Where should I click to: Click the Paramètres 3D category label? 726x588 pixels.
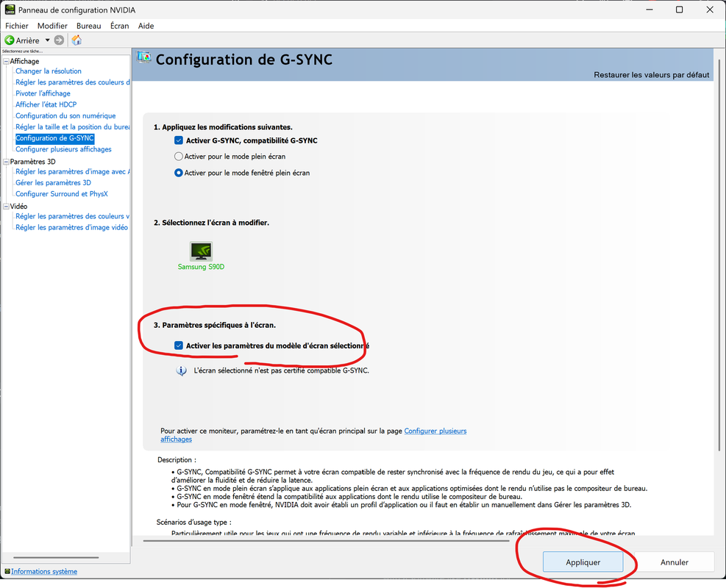point(33,162)
